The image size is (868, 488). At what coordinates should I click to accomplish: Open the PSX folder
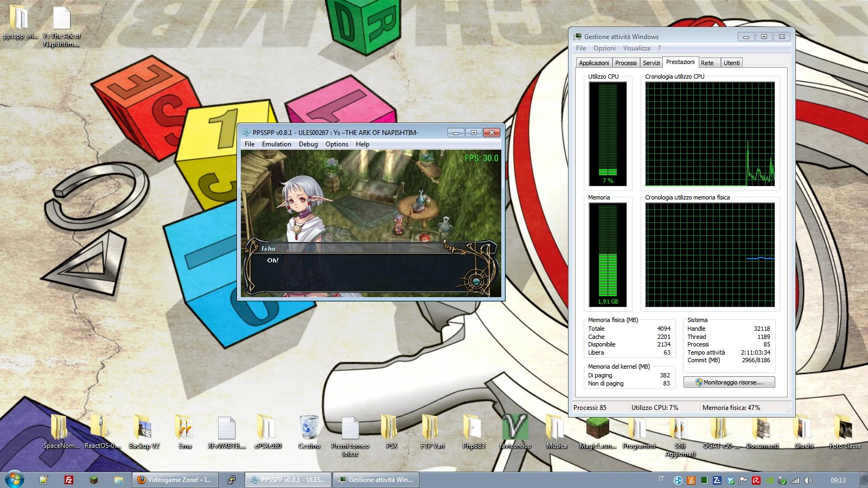[391, 432]
